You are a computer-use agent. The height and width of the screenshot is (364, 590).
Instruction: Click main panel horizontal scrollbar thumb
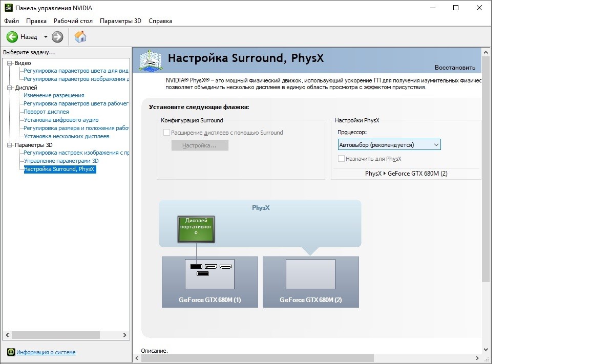coord(258,358)
